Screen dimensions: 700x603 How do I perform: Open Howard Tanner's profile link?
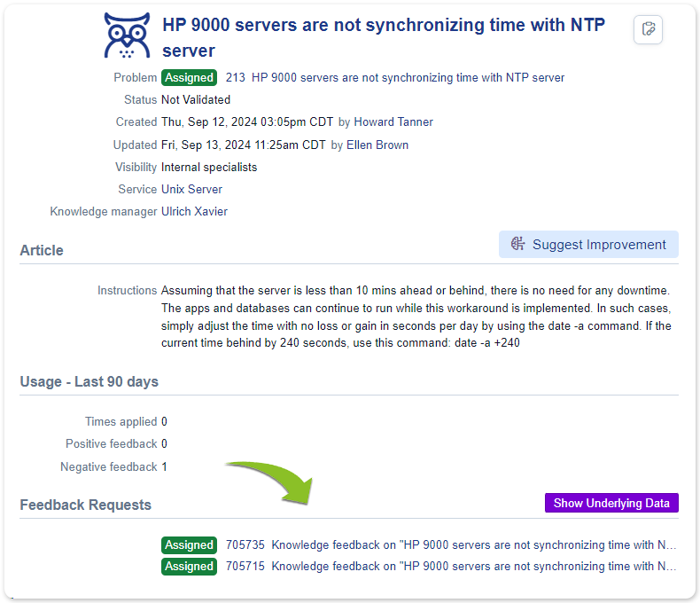(393, 122)
